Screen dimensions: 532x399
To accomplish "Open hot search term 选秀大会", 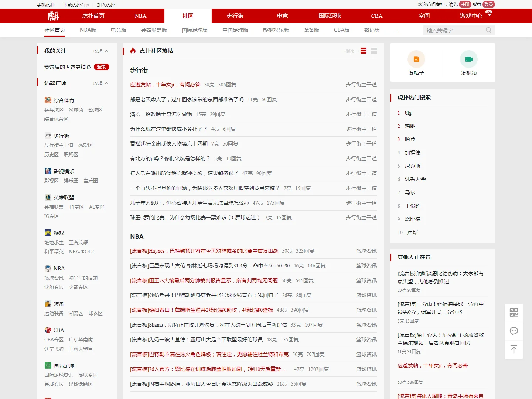I will 415,179.
